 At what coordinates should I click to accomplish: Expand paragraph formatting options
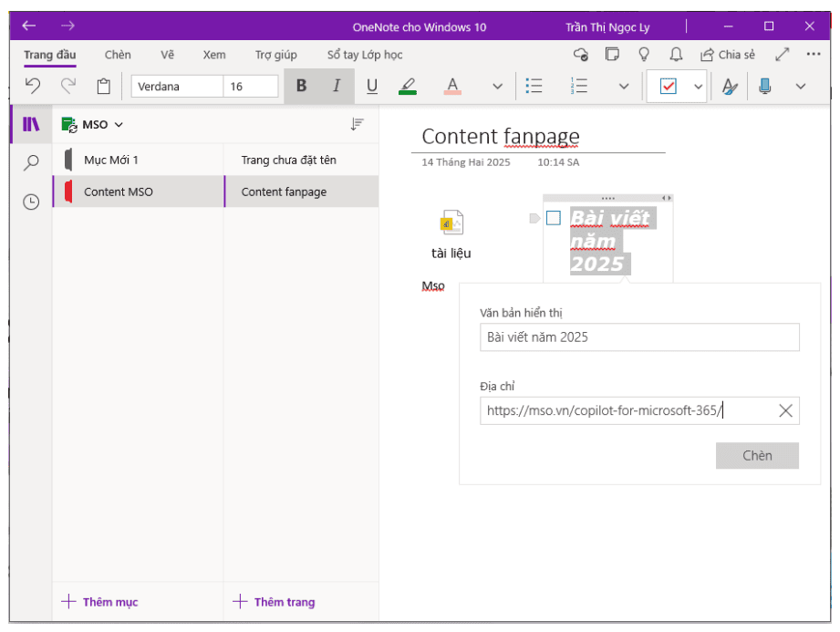pos(624,87)
